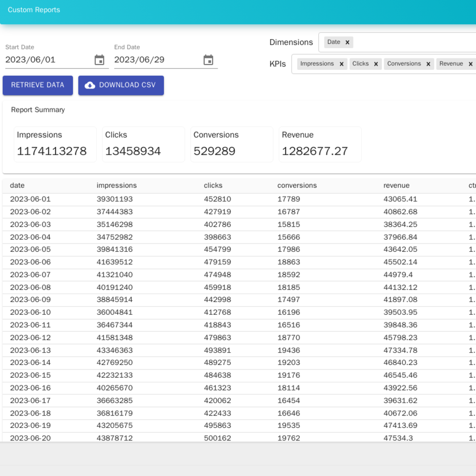Click the Retrieve Data button

pyautogui.click(x=38, y=85)
